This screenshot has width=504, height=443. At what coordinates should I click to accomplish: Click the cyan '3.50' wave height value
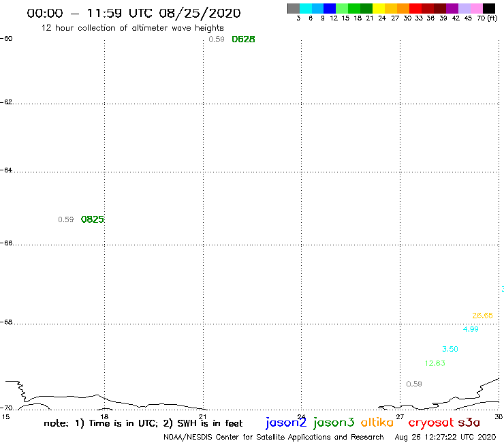coord(450,349)
